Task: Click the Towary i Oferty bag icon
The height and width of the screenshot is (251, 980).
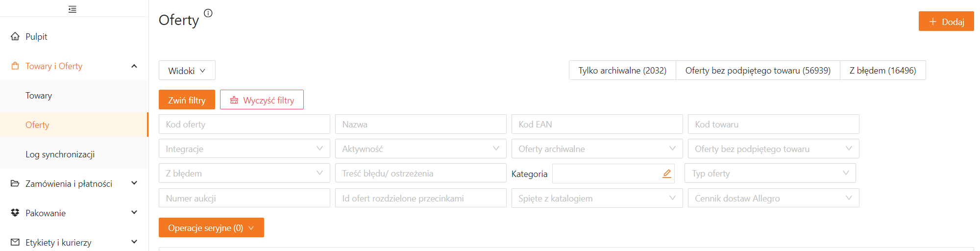Action: pyautogui.click(x=15, y=66)
